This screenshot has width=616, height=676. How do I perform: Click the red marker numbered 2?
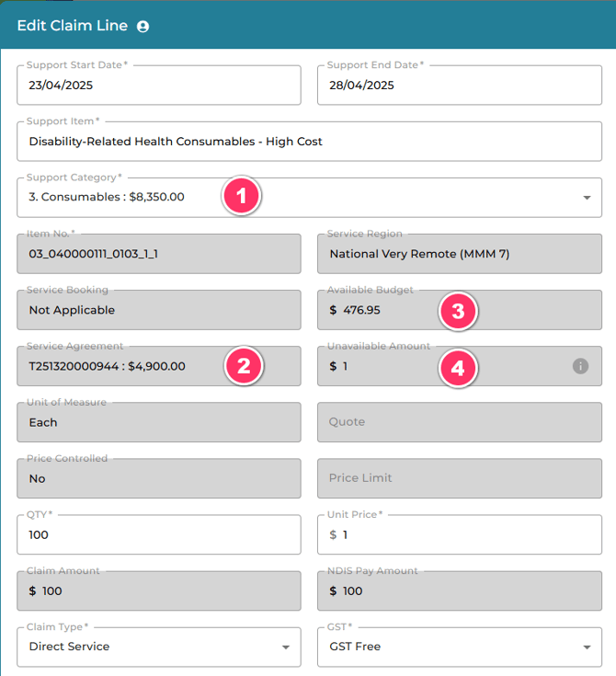pos(244,366)
